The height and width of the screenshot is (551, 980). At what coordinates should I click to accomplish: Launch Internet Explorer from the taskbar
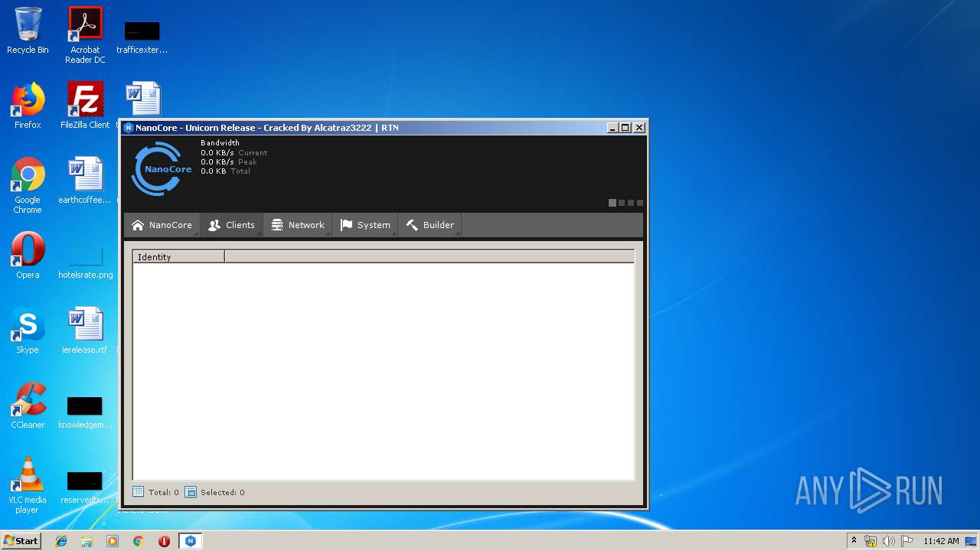(x=61, y=541)
